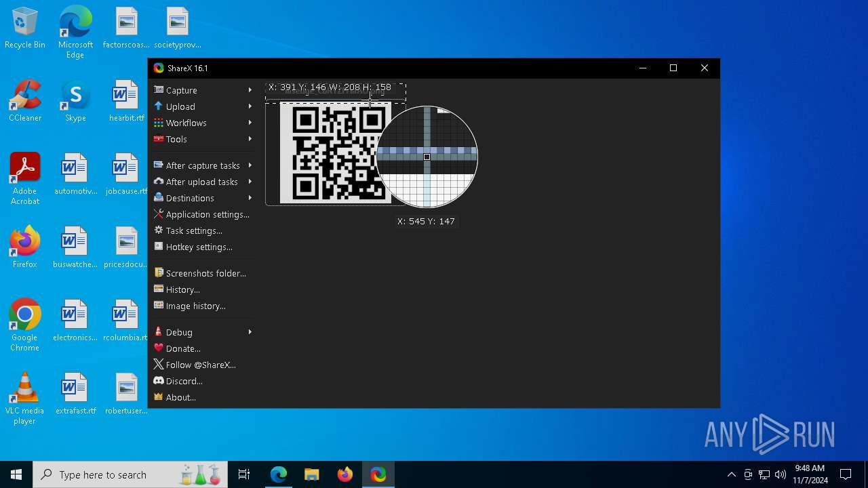Click ShareX icon in the taskbar
The width and height of the screenshot is (868, 488).
[x=378, y=474]
